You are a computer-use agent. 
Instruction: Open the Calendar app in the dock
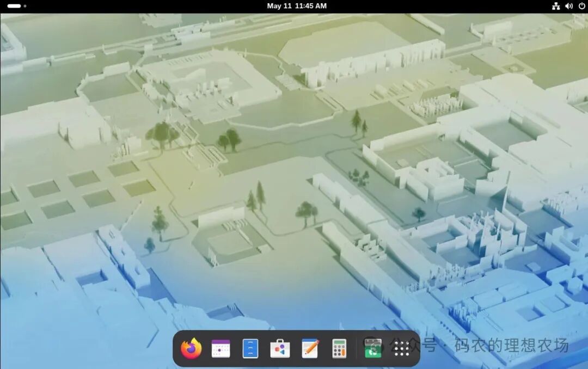(220, 348)
